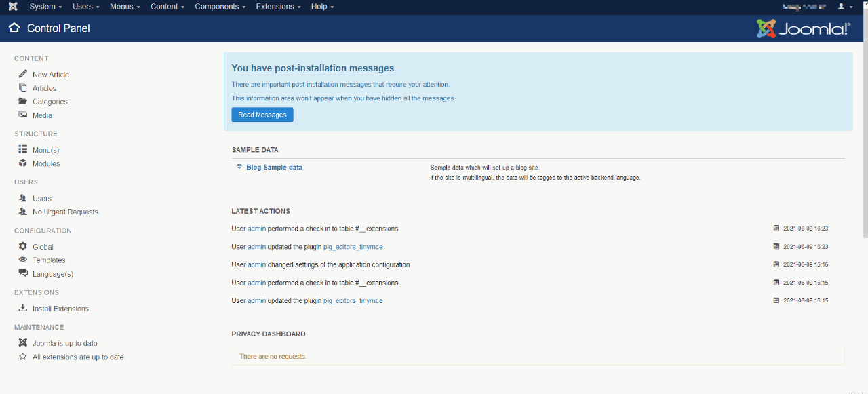
Task: Click the folder icon beside Categories
Action: 23,101
